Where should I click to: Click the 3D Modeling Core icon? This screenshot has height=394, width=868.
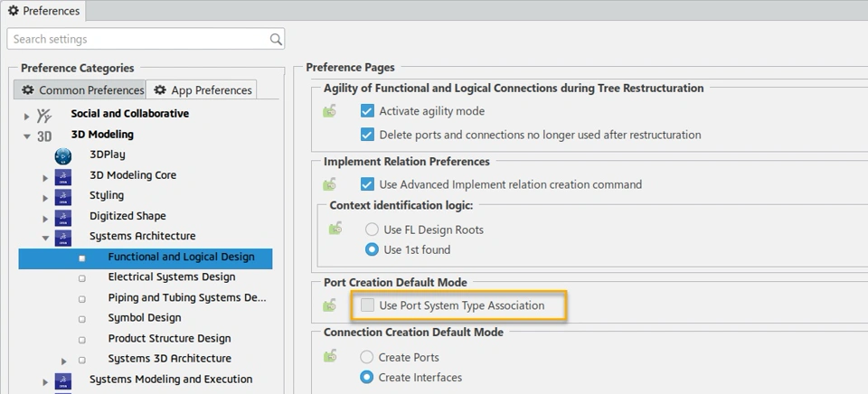coord(63,176)
